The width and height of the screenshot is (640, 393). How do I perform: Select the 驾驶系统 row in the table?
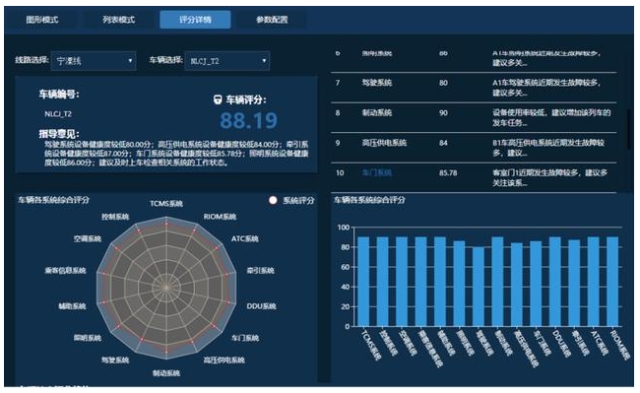pos(473,88)
